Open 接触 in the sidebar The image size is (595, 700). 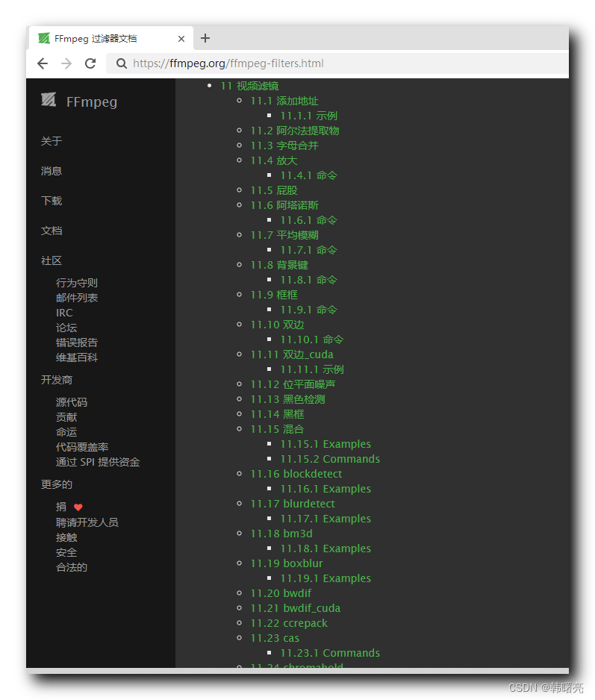click(x=66, y=537)
